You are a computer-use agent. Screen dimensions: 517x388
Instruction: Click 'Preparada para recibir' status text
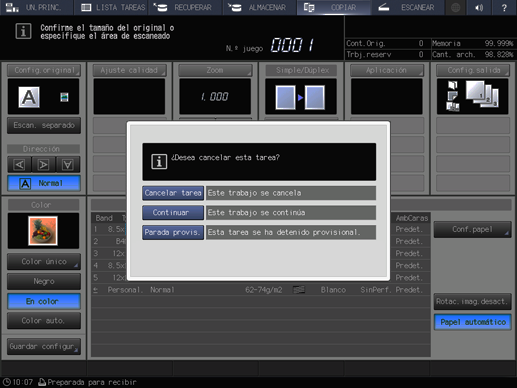(x=92, y=382)
